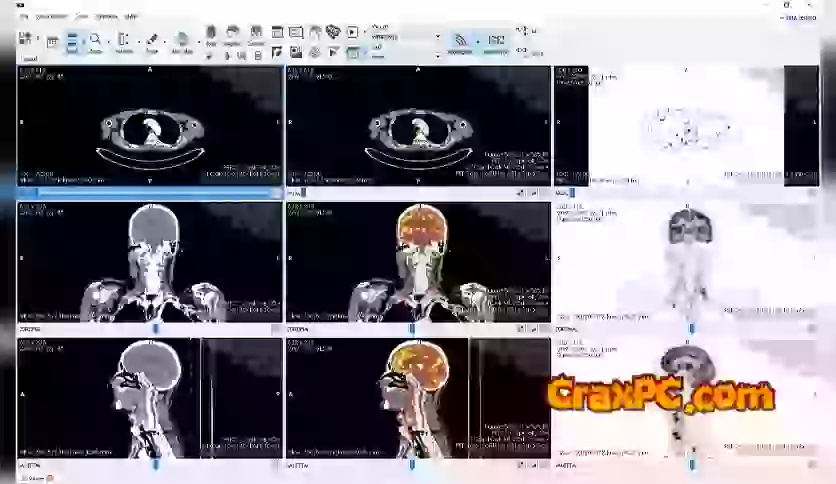Expand the layout grid tool dropdown arrow
The width and height of the screenshot is (836, 484).
38,39
